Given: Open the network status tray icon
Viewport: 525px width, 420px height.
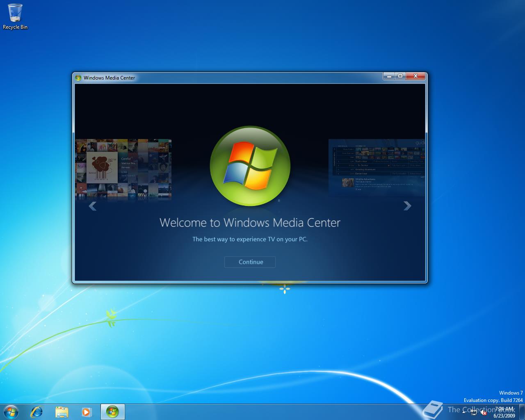Looking at the screenshot, I should [474, 413].
